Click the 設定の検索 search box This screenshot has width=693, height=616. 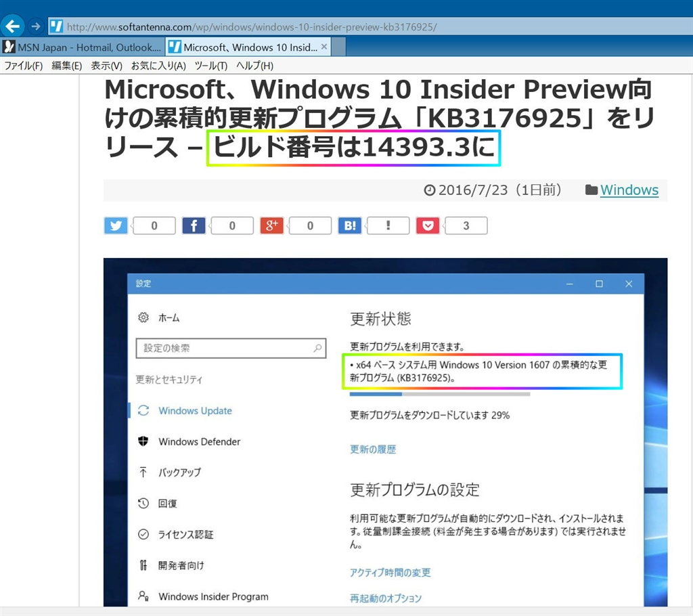coord(231,349)
